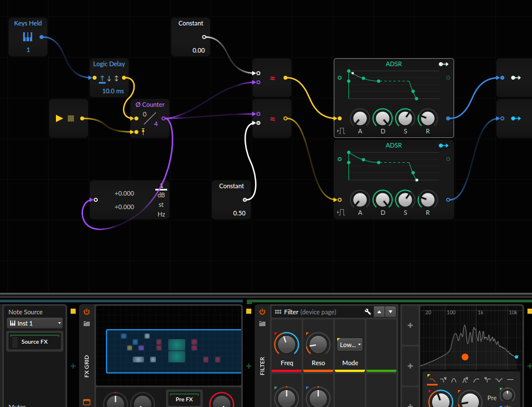Click the lower approximately-equal comparator icon
This screenshot has height=407, width=532.
(x=272, y=119)
